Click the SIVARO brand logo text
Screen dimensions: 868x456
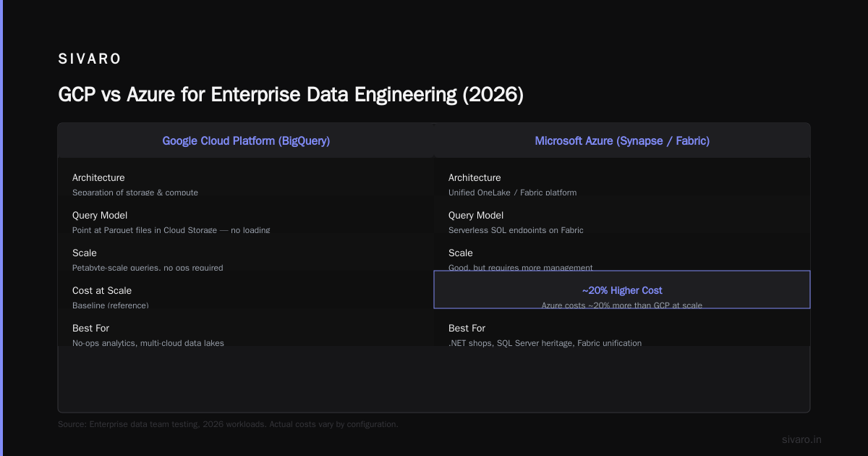click(x=90, y=59)
